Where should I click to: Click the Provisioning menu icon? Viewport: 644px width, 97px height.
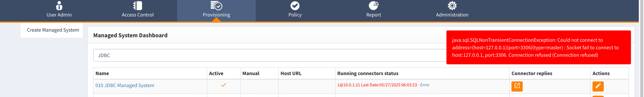(216, 5)
